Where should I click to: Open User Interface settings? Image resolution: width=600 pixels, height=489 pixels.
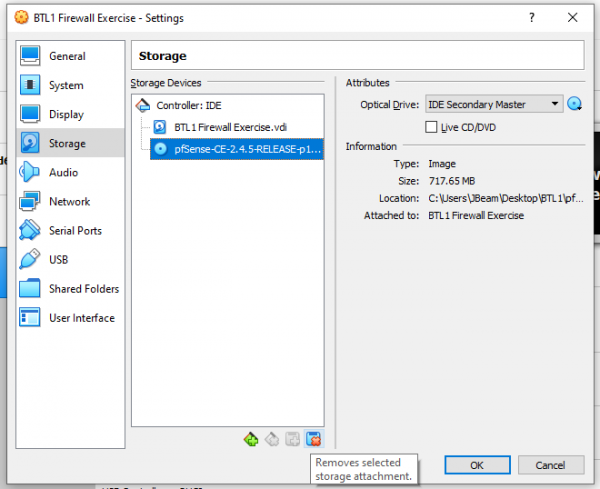(70, 318)
